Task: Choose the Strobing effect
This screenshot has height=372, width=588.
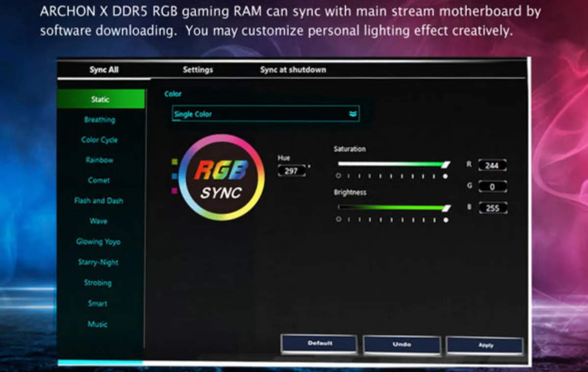Action: pos(98,283)
